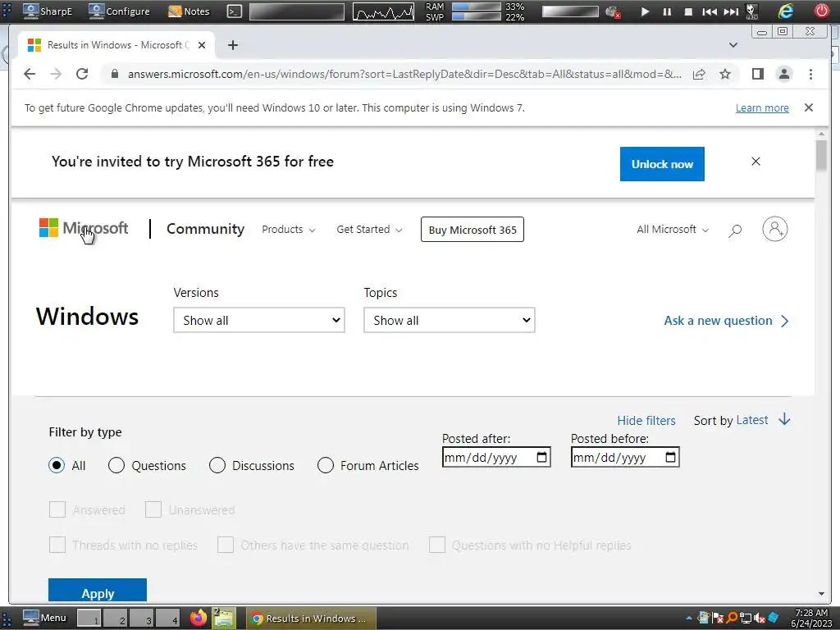The height and width of the screenshot is (630, 840).
Task: Open Notes from the top bar
Action: coord(189,11)
